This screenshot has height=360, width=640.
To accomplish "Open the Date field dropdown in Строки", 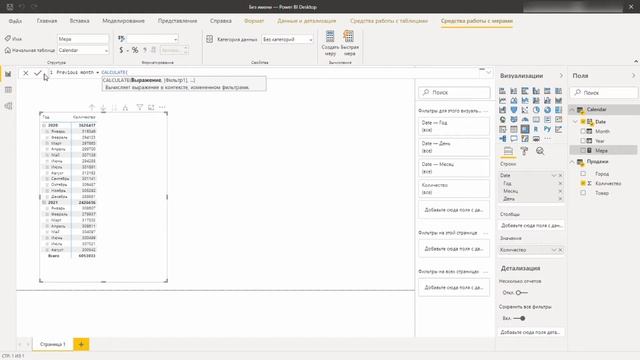I will (554, 175).
